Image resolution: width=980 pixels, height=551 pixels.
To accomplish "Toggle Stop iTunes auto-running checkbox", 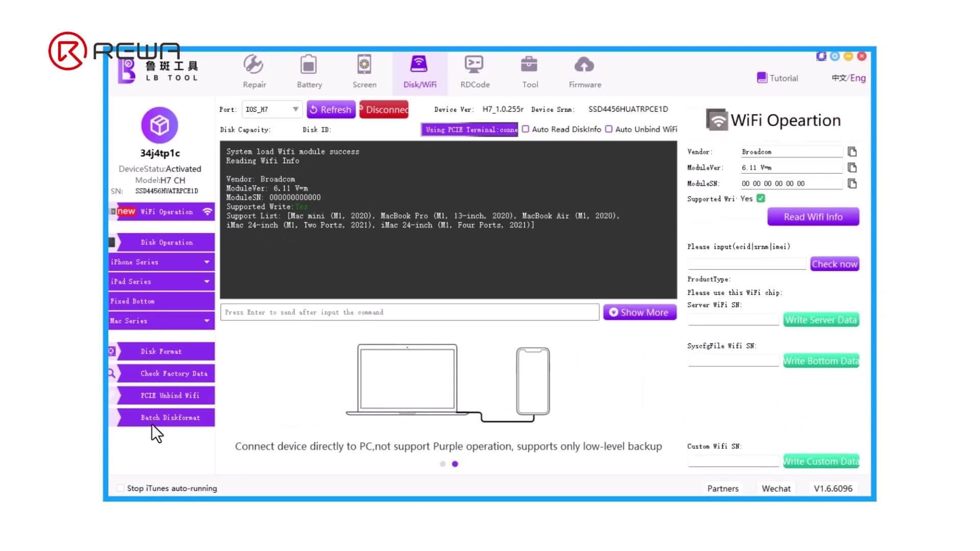I will point(120,488).
